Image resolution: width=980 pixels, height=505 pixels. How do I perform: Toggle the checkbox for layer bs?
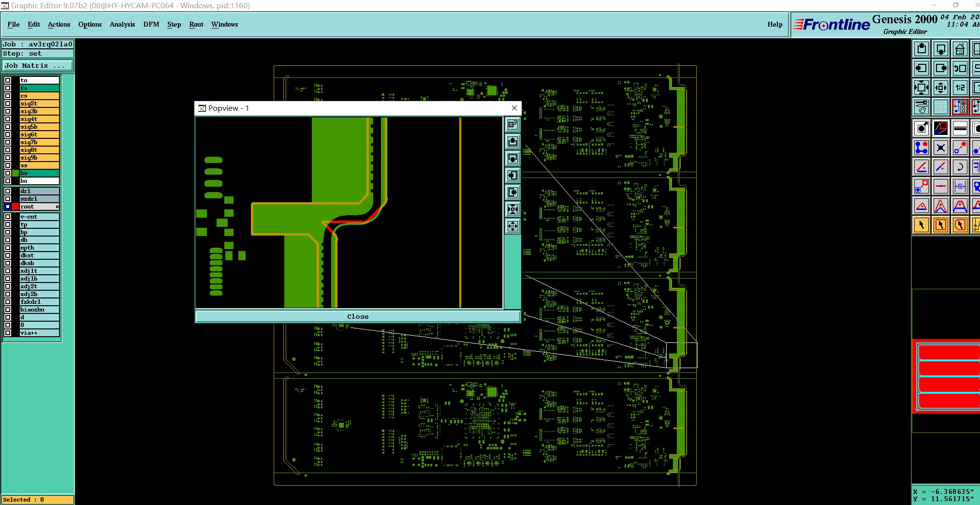coord(8,173)
